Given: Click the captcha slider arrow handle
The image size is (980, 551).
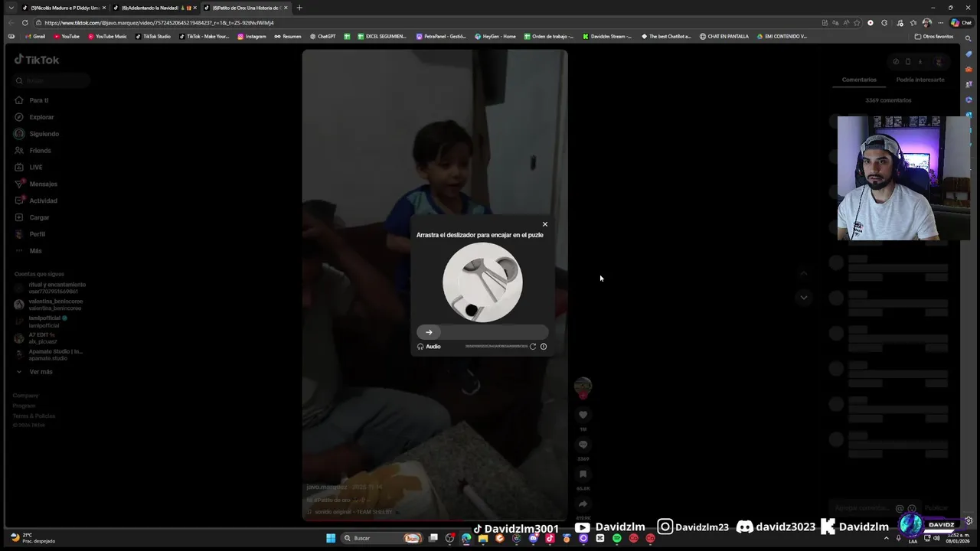Looking at the screenshot, I should [429, 332].
